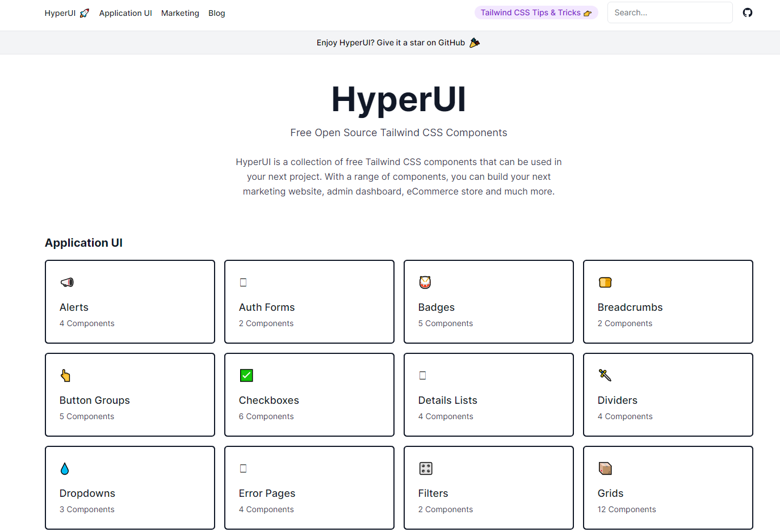Viewport: 780px width, 532px height.
Task: Open the Filters card title
Action: [433, 493]
